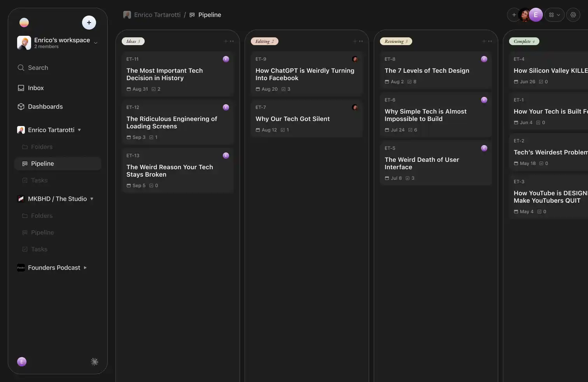The image size is (588, 382).
Task: Click Enrico Tartarotti breadcrumb link
Action: pos(157,15)
